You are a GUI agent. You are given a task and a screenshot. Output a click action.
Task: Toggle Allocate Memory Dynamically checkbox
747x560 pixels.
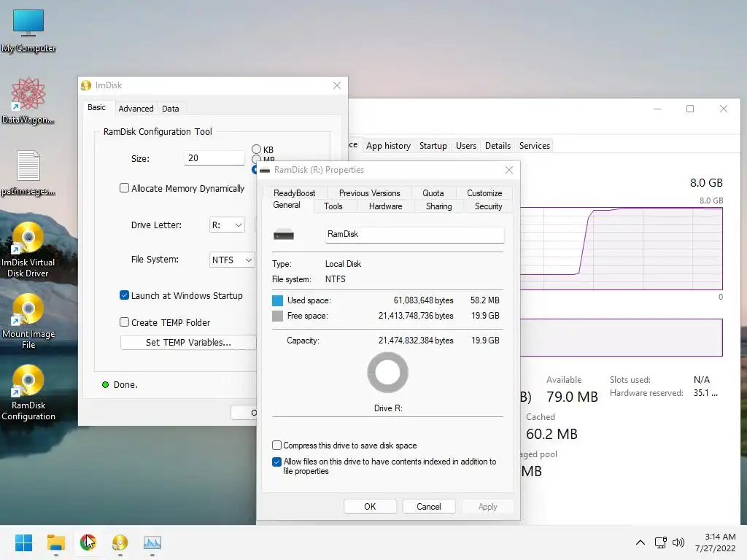click(x=124, y=188)
